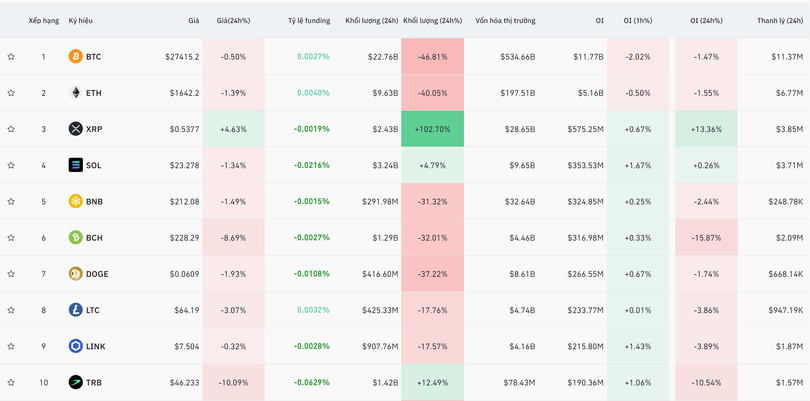
Task: Click the OI (24h) column header
Action: pyautogui.click(x=707, y=20)
